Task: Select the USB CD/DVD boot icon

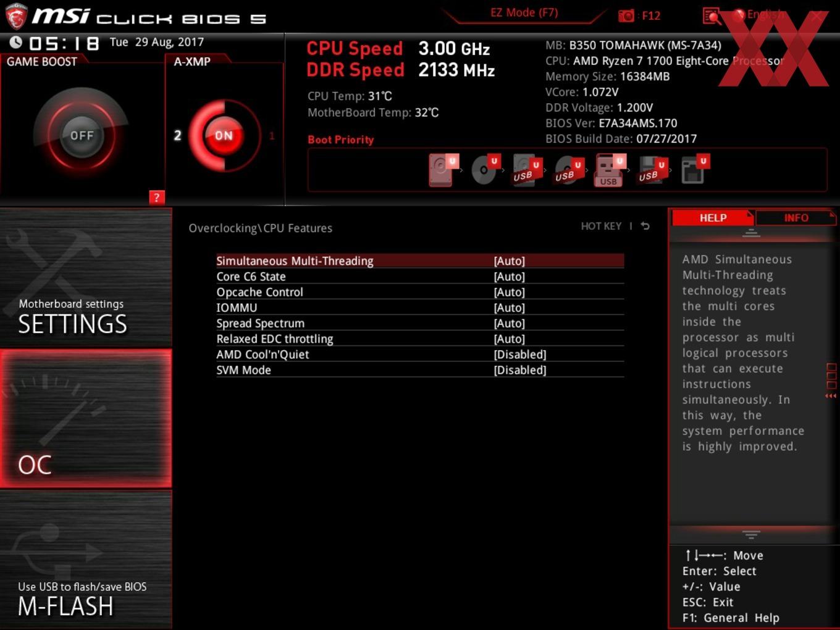Action: (x=568, y=170)
